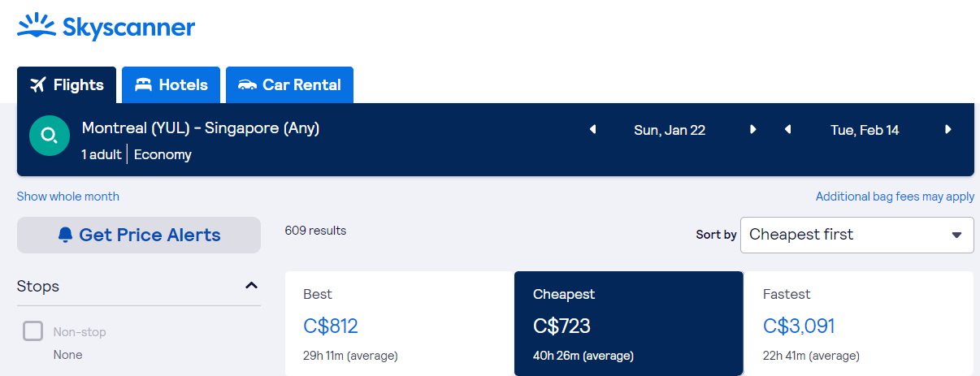The width and height of the screenshot is (980, 376).
Task: Open Additional bag fees may apply link
Action: pyautogui.click(x=895, y=197)
